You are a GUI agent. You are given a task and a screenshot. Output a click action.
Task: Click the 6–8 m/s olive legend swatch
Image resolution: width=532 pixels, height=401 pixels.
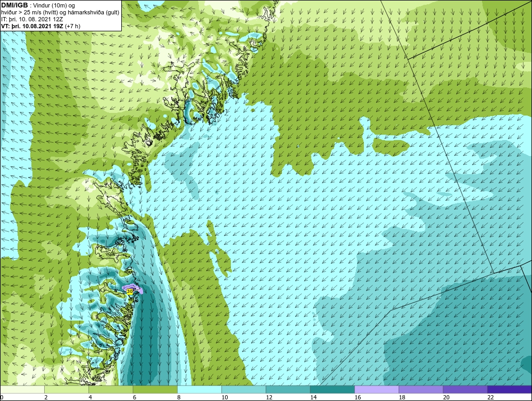pyautogui.click(x=155, y=389)
